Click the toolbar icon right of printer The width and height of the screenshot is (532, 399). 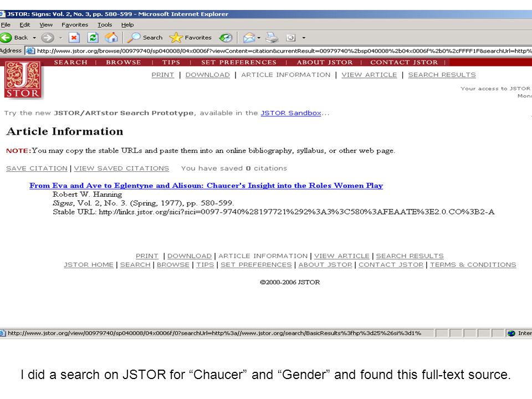pos(291,38)
